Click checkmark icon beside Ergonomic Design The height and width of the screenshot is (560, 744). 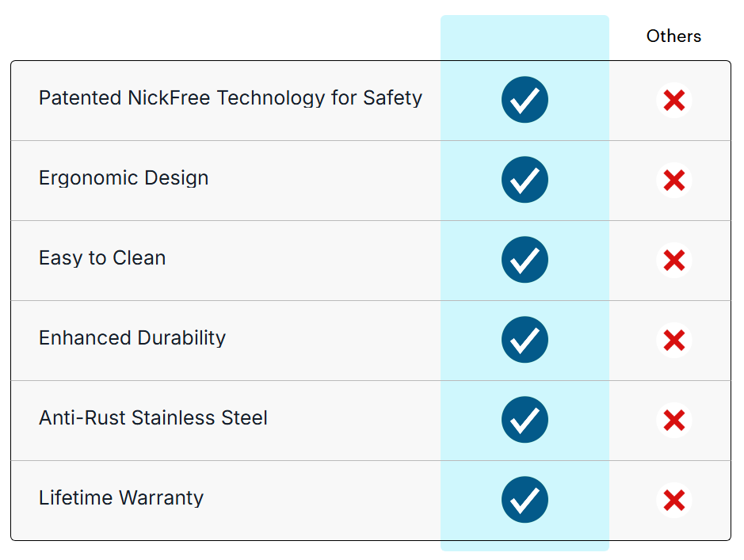coord(525,180)
